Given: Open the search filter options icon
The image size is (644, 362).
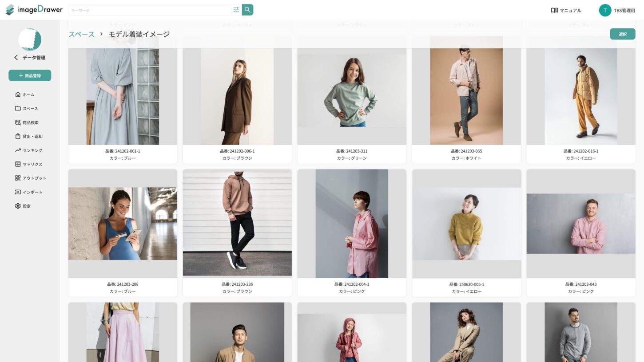Looking at the screenshot, I should tap(236, 10).
